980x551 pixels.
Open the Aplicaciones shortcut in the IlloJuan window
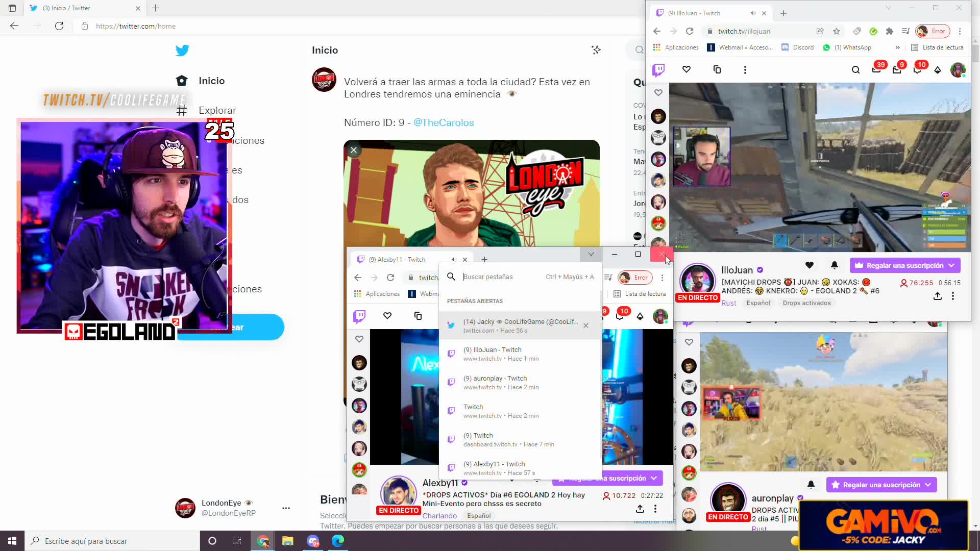pos(676,47)
